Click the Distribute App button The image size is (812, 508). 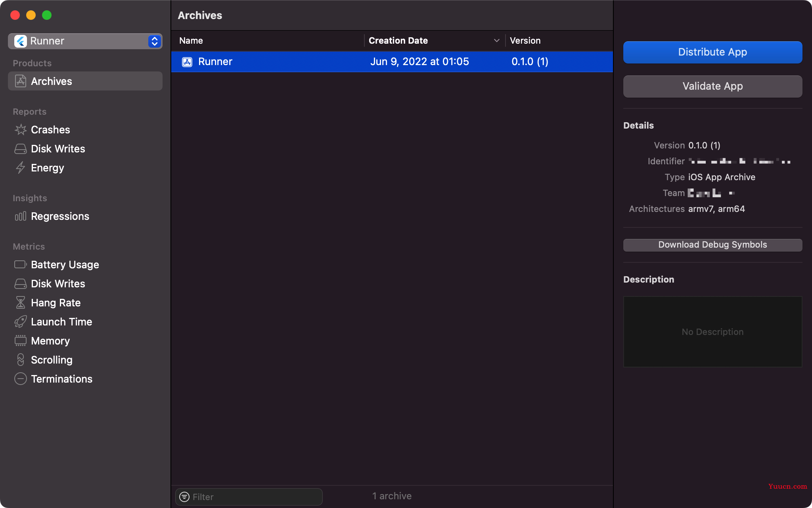(712, 52)
